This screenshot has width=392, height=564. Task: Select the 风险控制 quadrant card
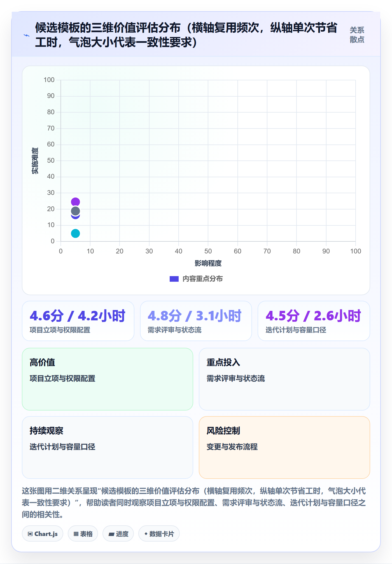coord(284,448)
